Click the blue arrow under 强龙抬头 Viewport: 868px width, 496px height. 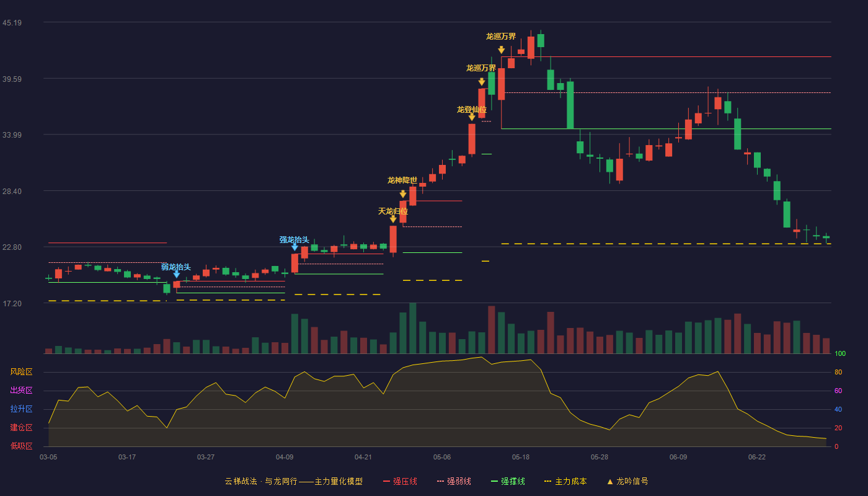294,247
